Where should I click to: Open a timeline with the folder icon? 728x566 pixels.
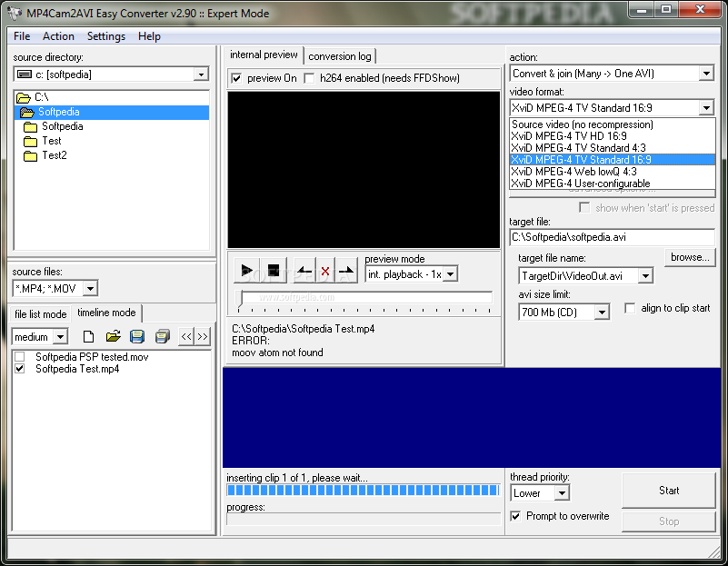click(113, 336)
